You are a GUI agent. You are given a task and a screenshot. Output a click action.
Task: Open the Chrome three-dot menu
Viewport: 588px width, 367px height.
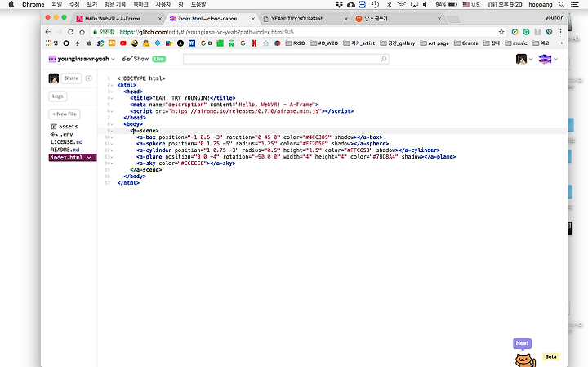tap(560, 32)
